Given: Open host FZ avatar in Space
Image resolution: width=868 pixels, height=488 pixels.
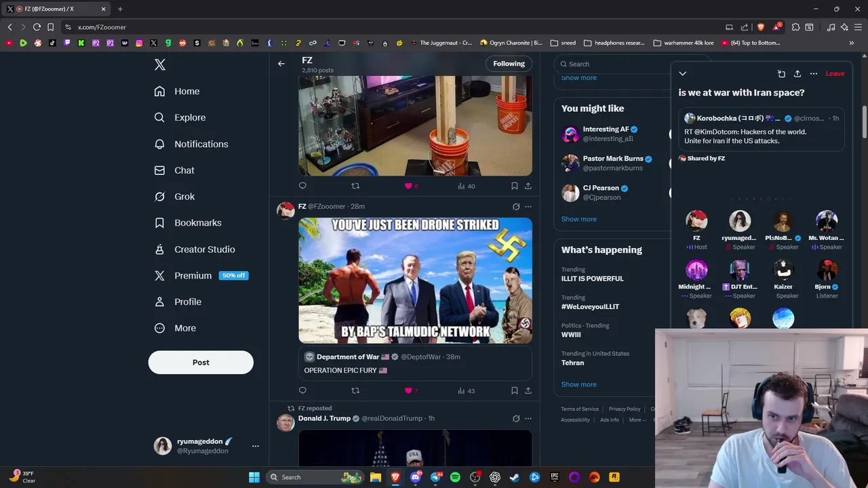Looking at the screenshot, I should click(x=696, y=221).
